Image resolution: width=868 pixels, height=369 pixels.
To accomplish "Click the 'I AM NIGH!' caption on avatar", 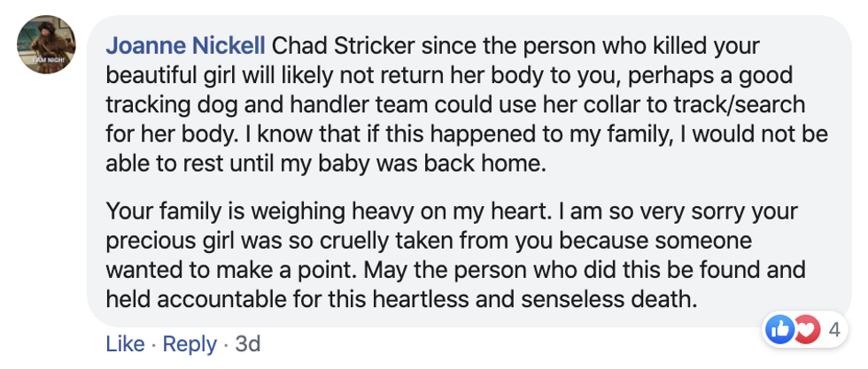I will (46, 59).
